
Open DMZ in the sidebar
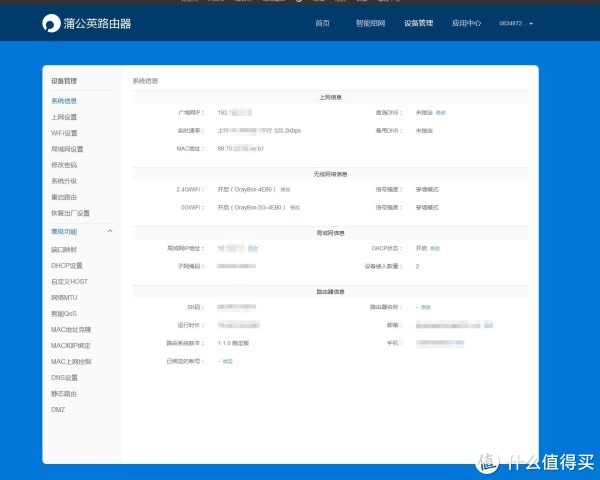[x=58, y=410]
